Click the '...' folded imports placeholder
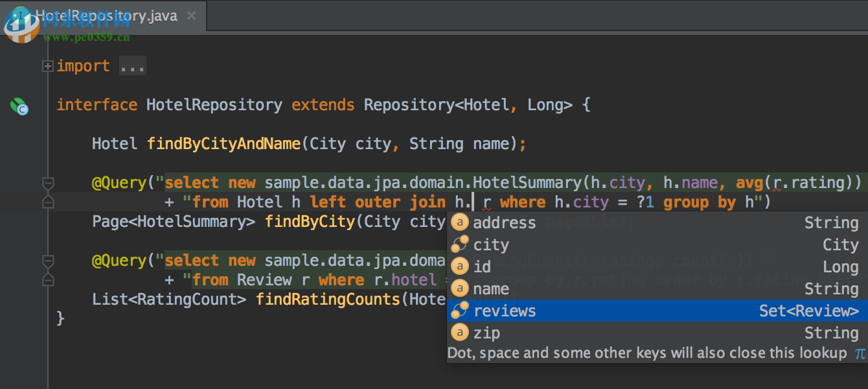Viewport: 868px width, 389px height. point(131,65)
